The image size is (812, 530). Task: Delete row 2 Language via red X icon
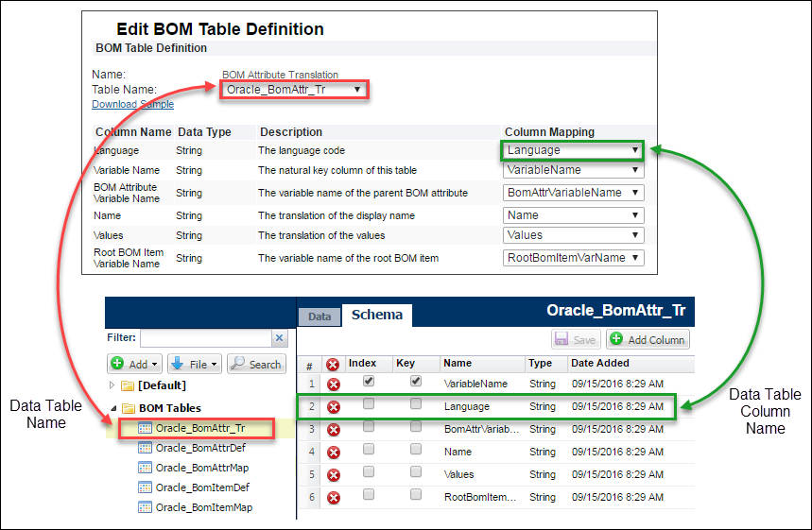click(x=334, y=407)
